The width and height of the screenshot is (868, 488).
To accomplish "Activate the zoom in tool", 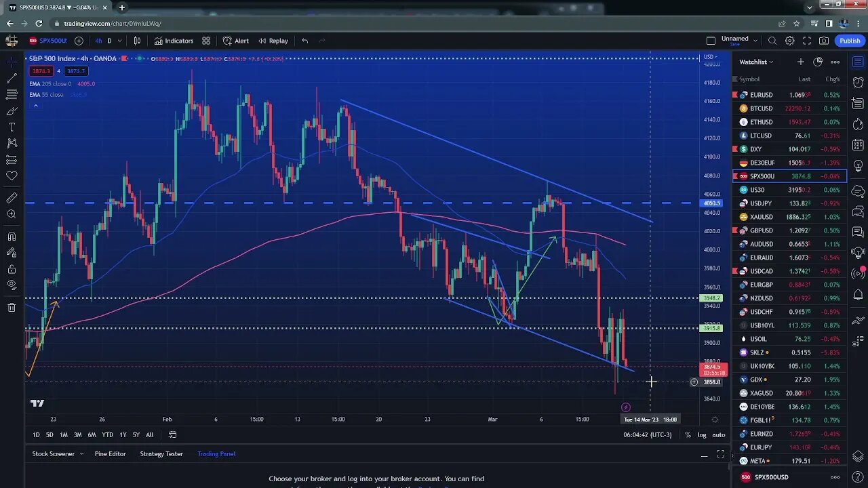I will point(12,214).
